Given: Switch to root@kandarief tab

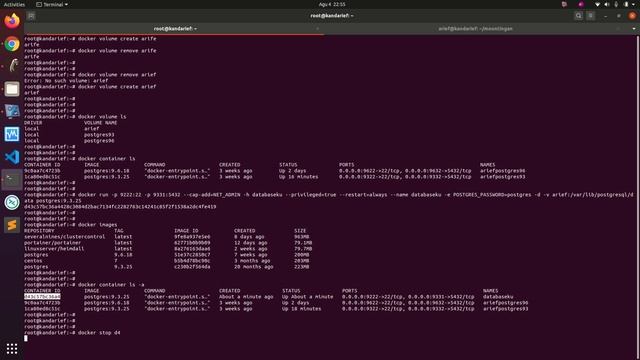Looking at the screenshot, I should coord(175,29).
